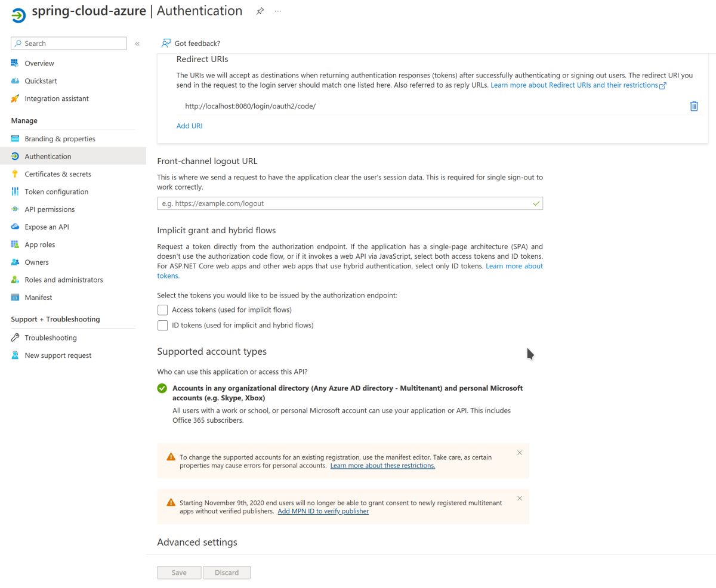Click the Manifest icon
This screenshot has width=716, height=588.
(15, 298)
